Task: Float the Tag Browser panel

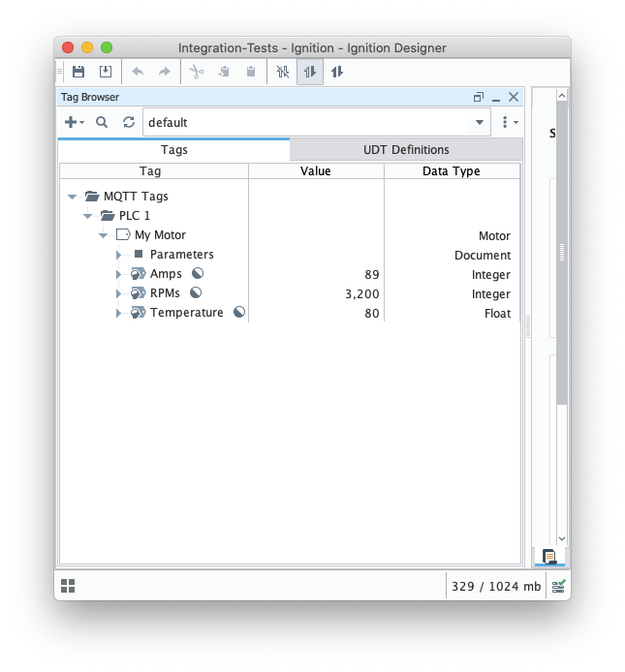Action: tap(479, 97)
